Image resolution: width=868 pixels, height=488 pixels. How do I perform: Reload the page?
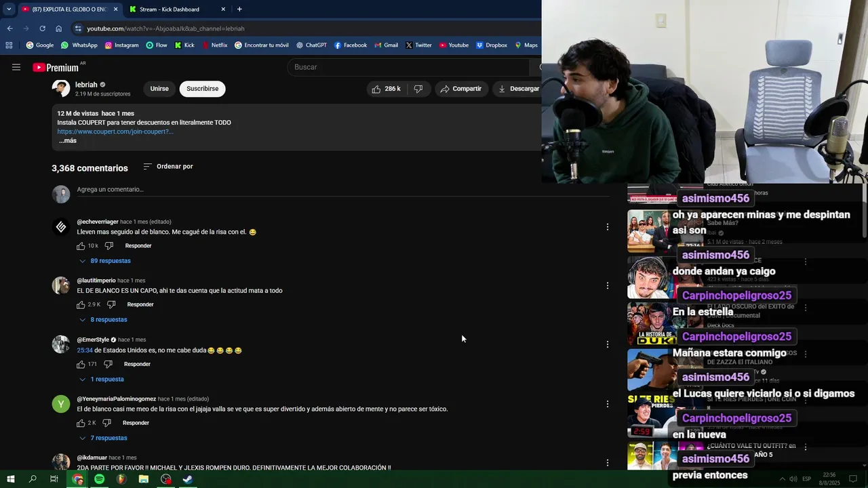click(x=42, y=28)
